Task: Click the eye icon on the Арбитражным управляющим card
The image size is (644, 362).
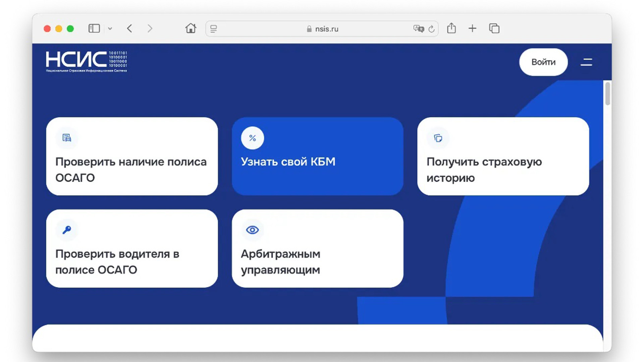Action: click(x=252, y=230)
